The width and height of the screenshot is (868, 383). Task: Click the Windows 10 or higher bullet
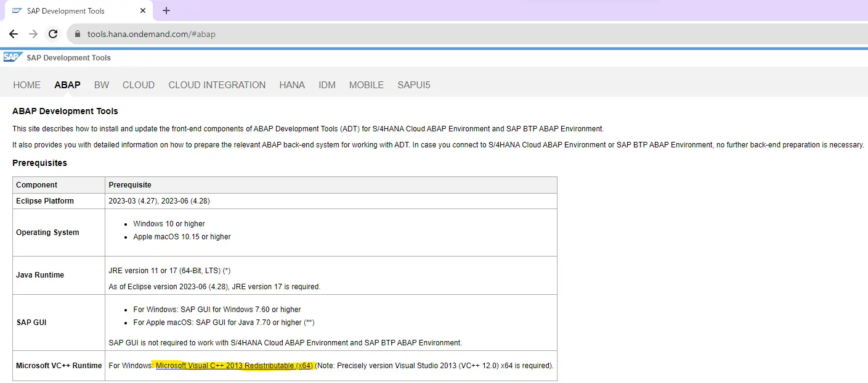(169, 224)
